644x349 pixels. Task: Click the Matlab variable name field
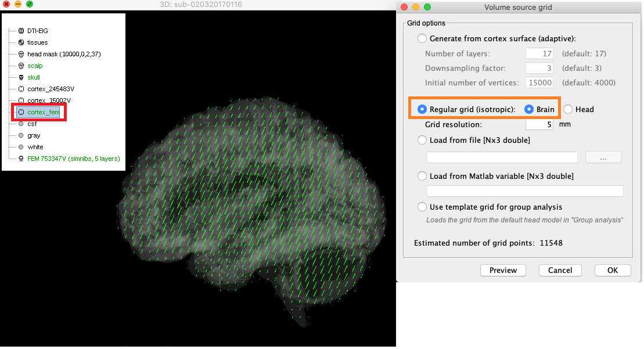click(526, 191)
